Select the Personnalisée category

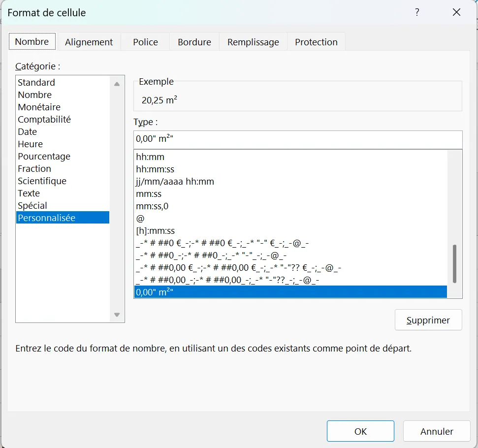click(63, 218)
